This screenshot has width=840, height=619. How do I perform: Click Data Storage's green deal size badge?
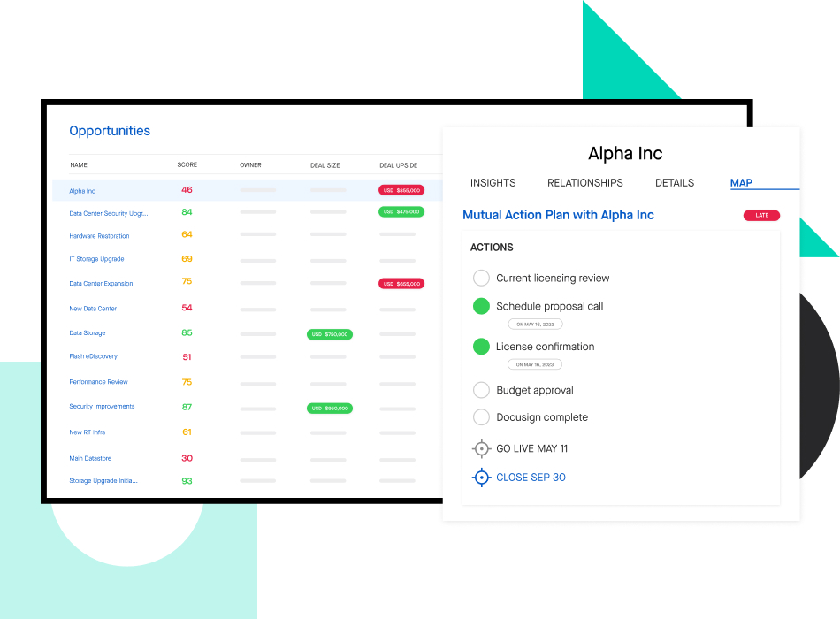(x=330, y=334)
